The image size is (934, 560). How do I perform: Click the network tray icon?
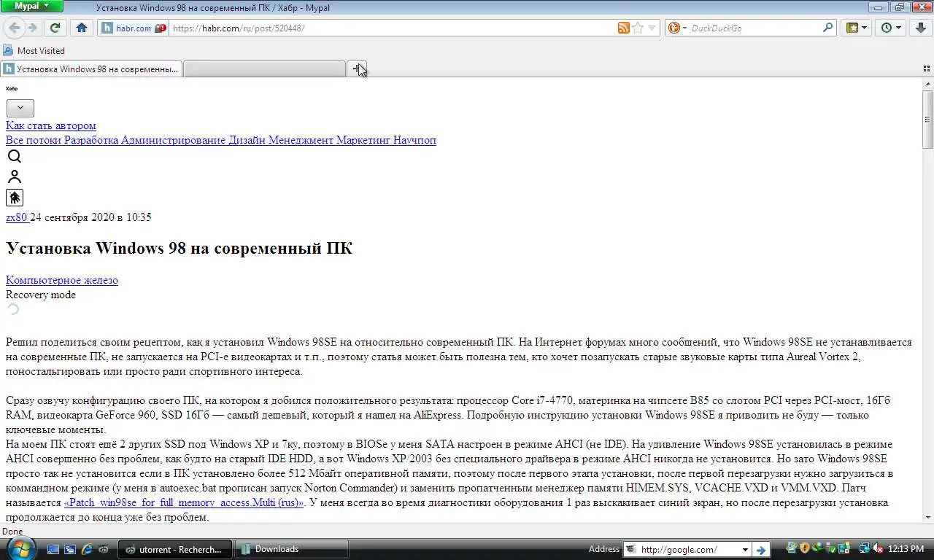tap(865, 548)
